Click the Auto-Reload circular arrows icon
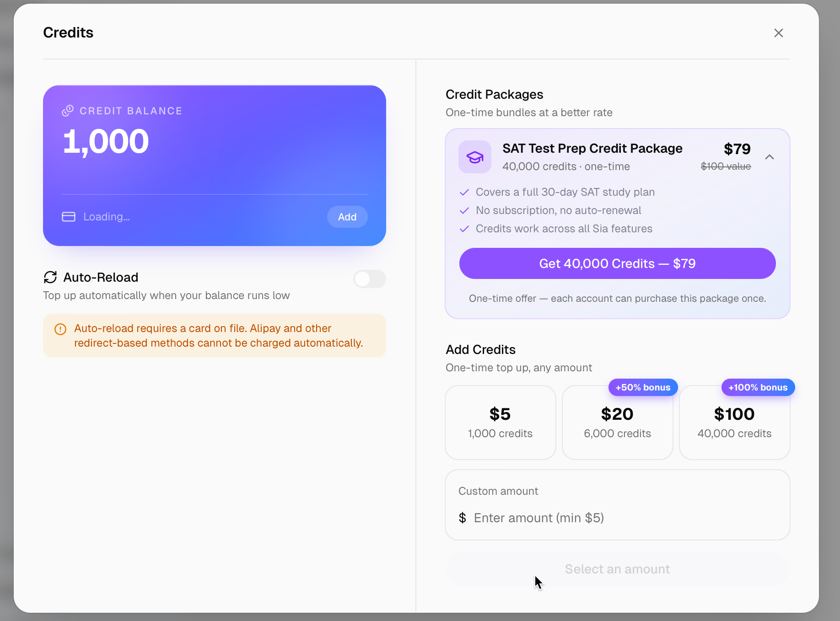Screen dimensions: 840x621 50,277
